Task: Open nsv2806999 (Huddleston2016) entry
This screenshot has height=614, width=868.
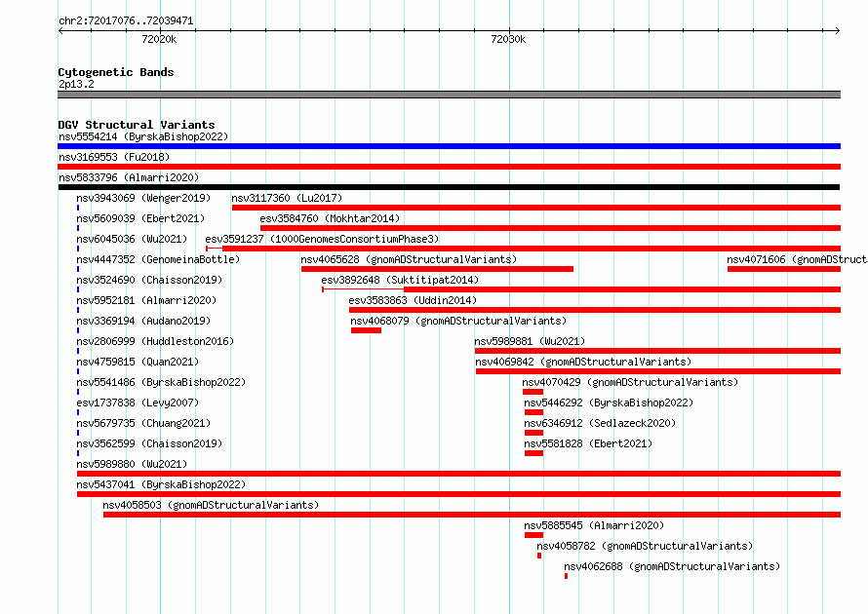Action: click(x=155, y=341)
